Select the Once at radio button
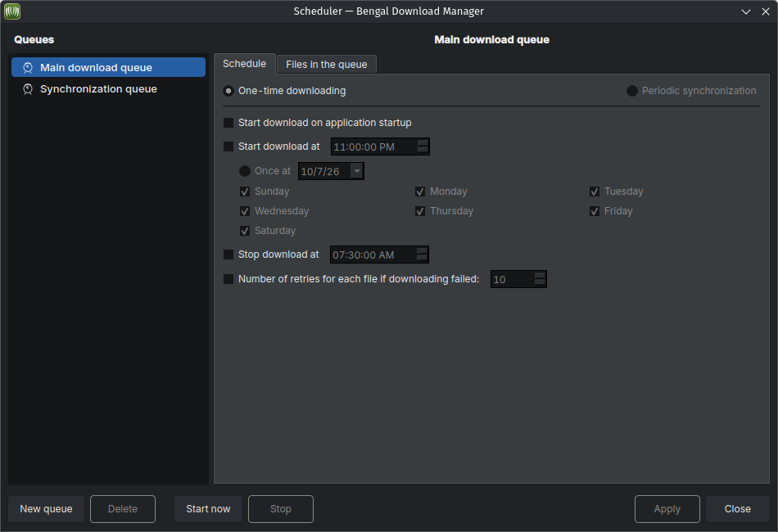Image resolution: width=778 pixels, height=532 pixels. (x=245, y=171)
